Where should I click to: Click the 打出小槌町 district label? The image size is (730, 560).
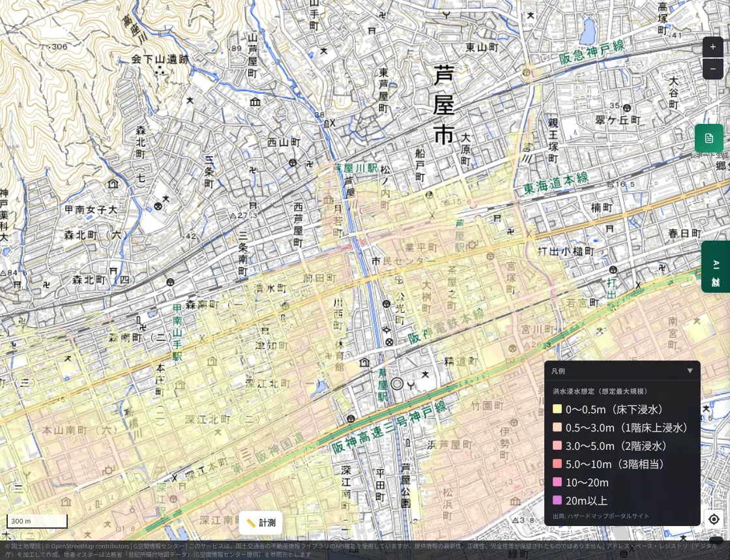[566, 252]
